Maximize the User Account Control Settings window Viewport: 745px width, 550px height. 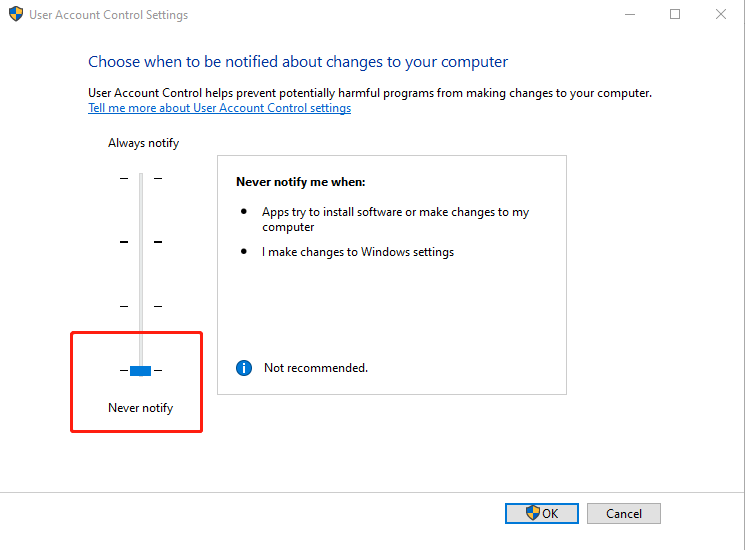[x=675, y=15]
